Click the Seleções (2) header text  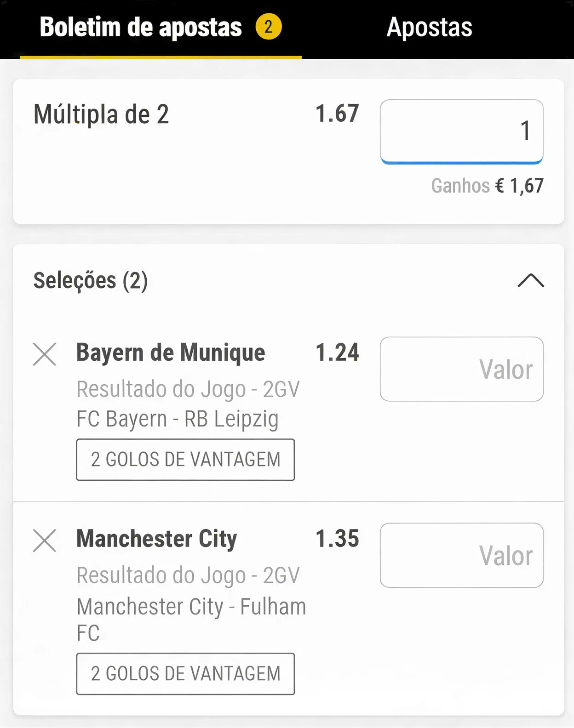tap(91, 280)
